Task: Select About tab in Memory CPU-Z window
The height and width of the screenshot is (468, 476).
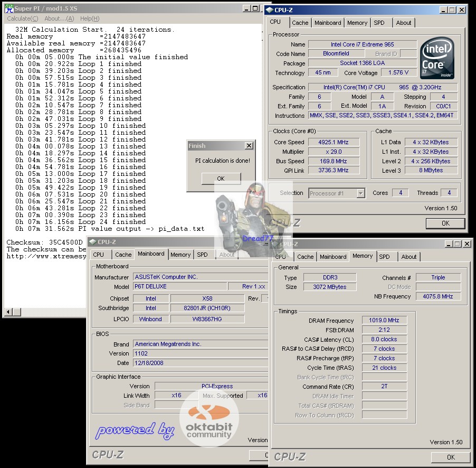Action: 409,257
